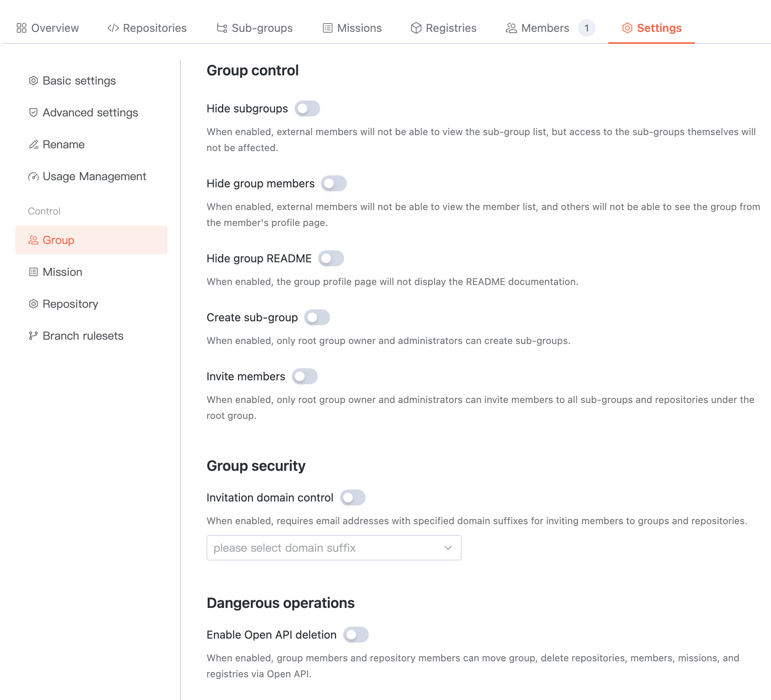
Task: Switch to the Members tab
Action: [537, 28]
